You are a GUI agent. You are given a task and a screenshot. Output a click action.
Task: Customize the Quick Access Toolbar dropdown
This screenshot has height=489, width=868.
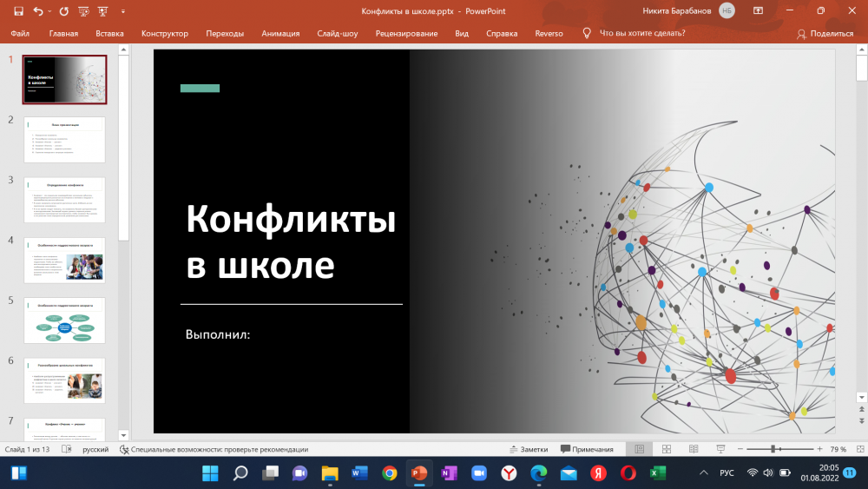pos(123,11)
